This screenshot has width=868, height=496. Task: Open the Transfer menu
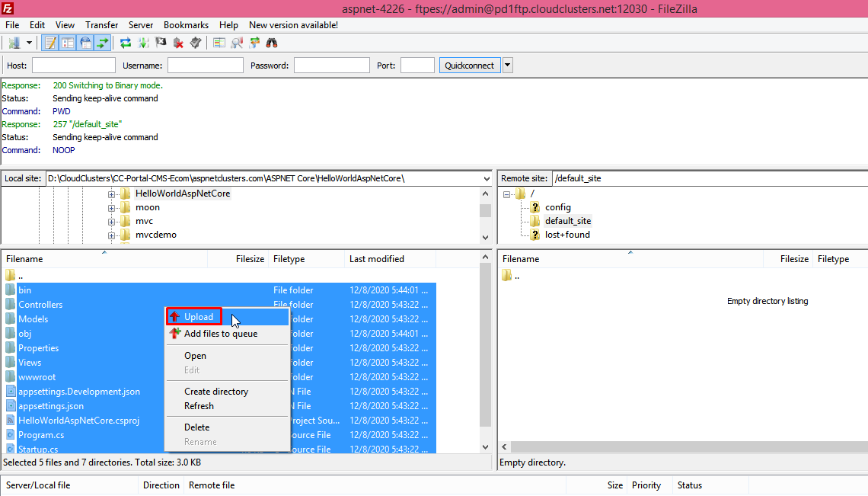[102, 25]
